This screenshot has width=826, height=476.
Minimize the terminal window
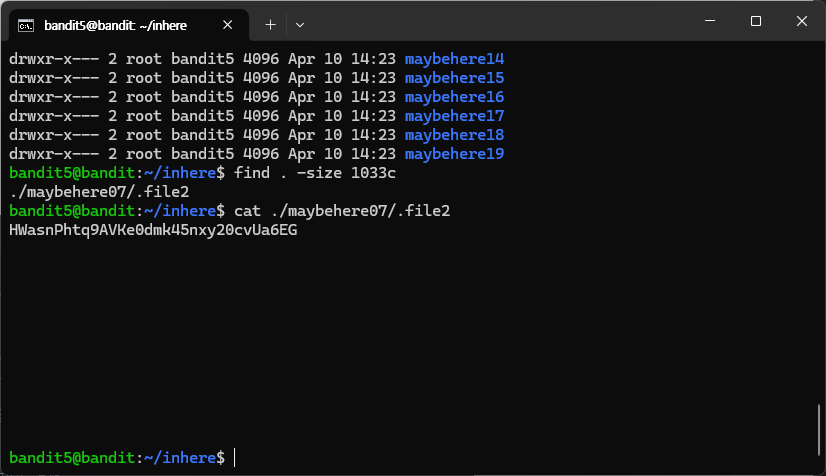click(x=710, y=21)
